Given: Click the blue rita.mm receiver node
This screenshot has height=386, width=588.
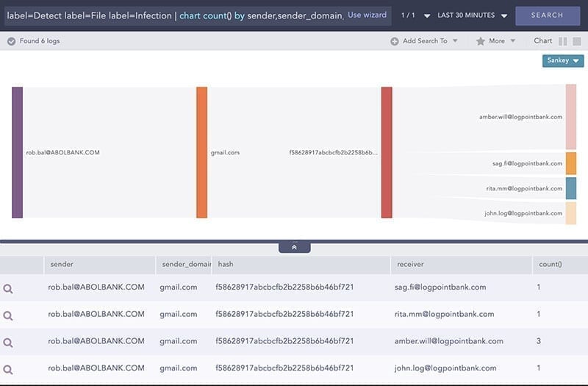Looking at the screenshot, I should [x=571, y=188].
